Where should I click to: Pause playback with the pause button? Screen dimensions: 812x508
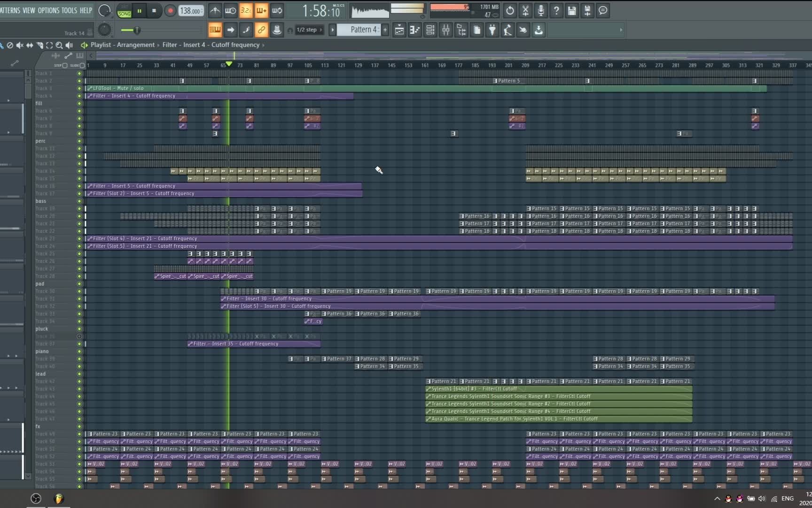[139, 10]
